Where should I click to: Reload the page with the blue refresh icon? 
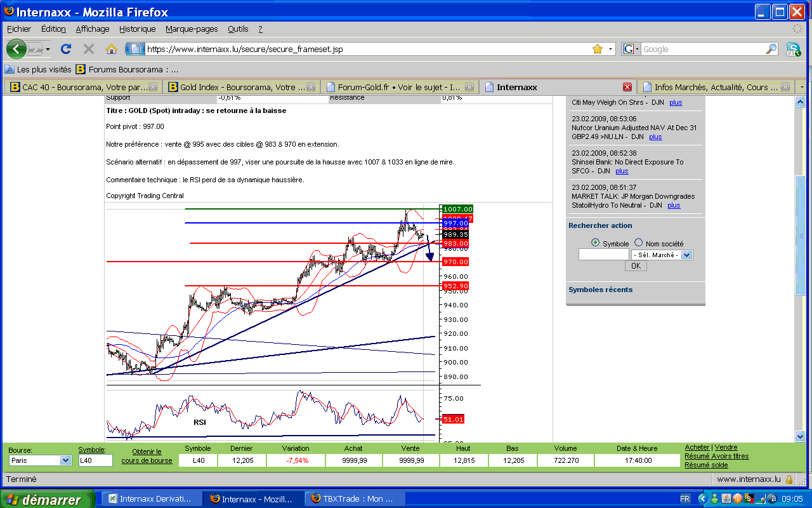(x=66, y=49)
